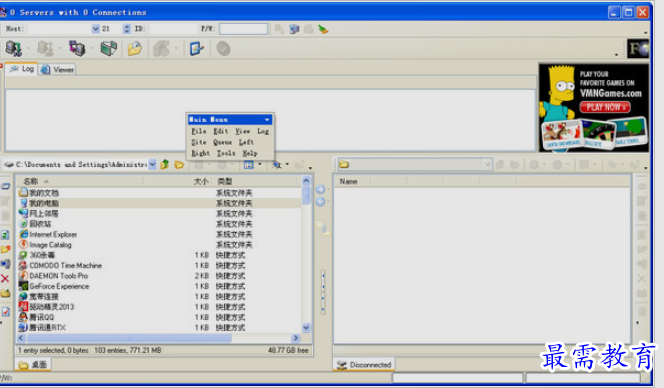The width and height of the screenshot is (664, 388).
Task: Go up one folder in local pane
Action: (x=165, y=164)
